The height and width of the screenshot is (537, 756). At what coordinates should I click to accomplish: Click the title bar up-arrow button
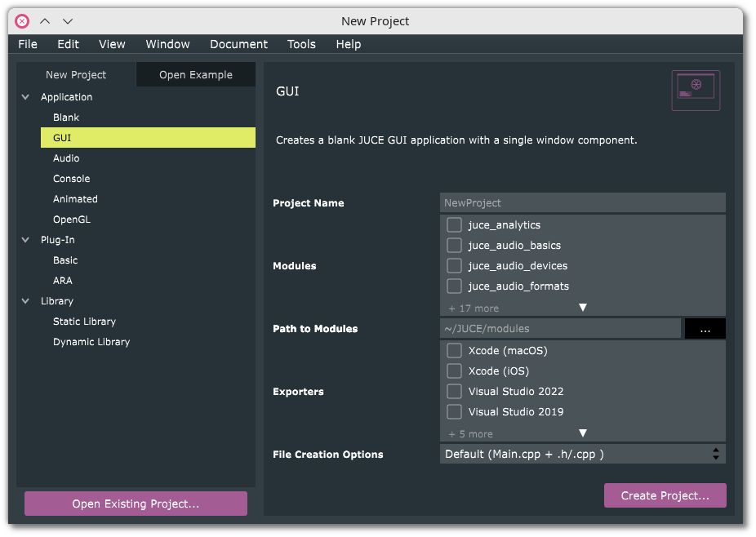tap(45, 21)
